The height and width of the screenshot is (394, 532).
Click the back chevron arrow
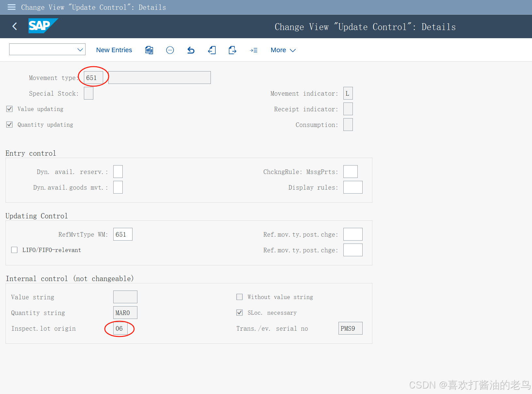tap(14, 26)
